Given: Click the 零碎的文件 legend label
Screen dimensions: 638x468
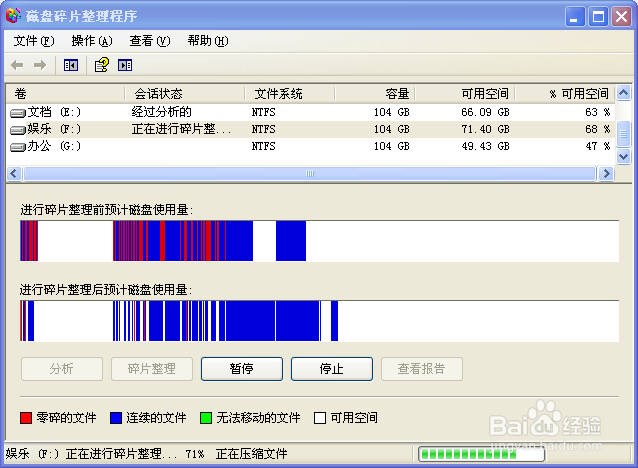Looking at the screenshot, I should pos(66,418).
